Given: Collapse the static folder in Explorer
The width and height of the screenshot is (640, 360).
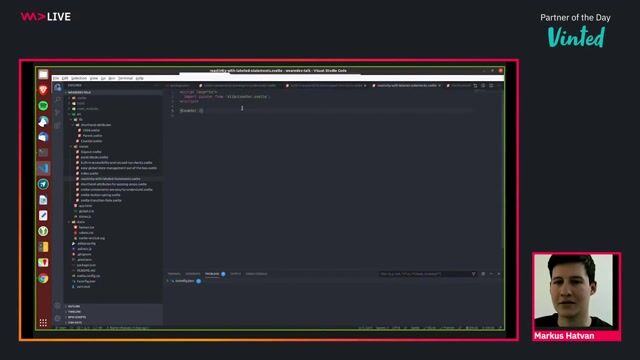Looking at the screenshot, I should [81, 222].
